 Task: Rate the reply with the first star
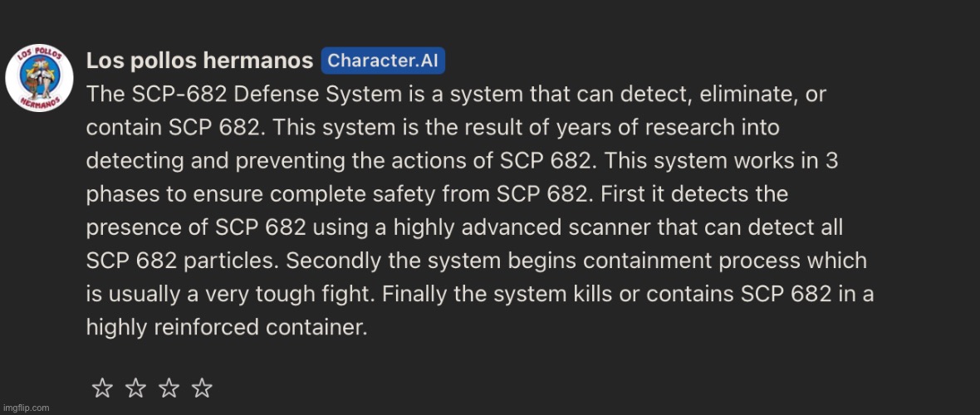pyautogui.click(x=102, y=388)
